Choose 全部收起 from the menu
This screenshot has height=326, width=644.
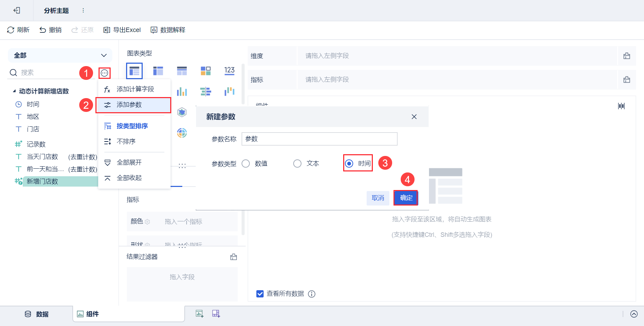(x=134, y=178)
